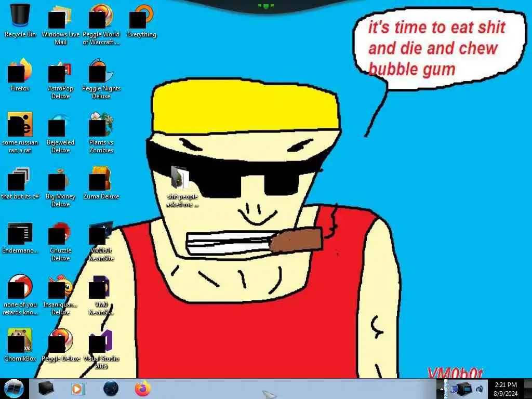
Task: Open the Windows Start menu orb
Action: (14, 389)
